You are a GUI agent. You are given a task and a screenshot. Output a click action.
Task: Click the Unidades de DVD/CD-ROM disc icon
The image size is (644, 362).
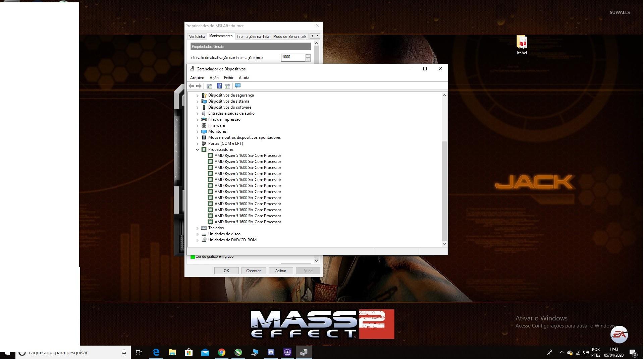pos(204,240)
